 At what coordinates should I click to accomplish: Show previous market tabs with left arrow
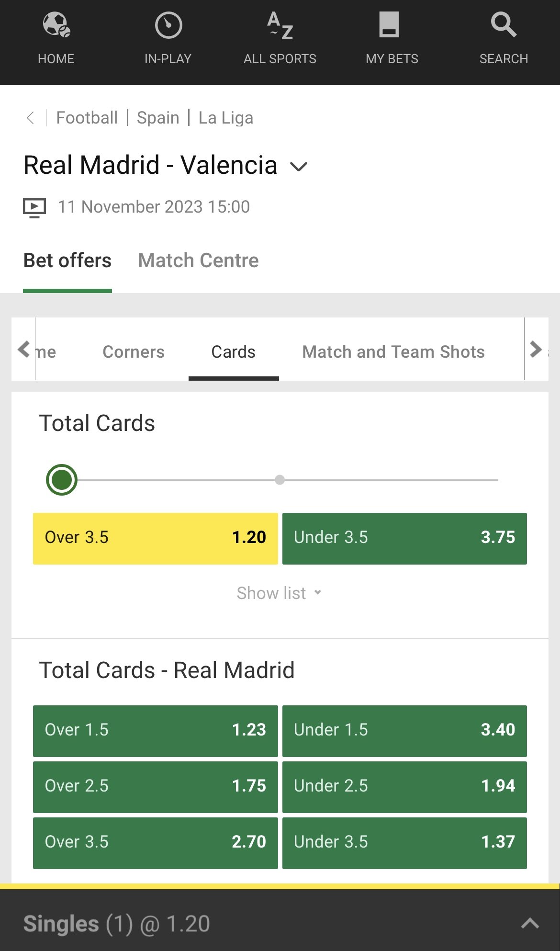23,349
